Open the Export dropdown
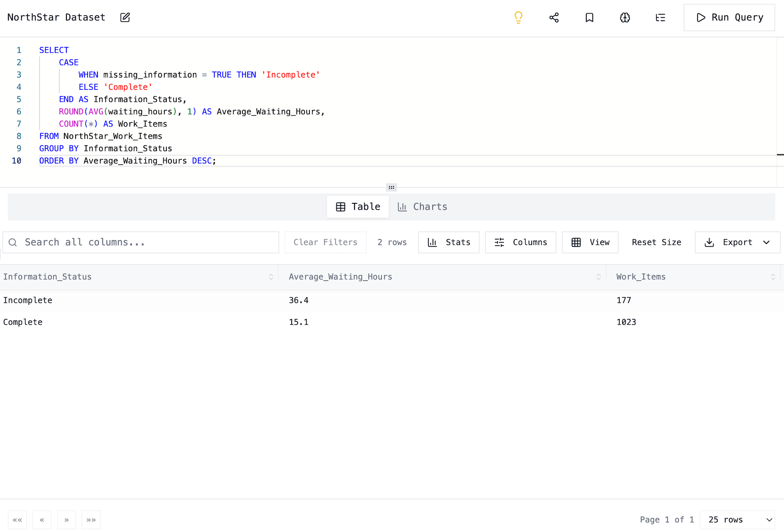The width and height of the screenshot is (784, 532). (x=737, y=242)
